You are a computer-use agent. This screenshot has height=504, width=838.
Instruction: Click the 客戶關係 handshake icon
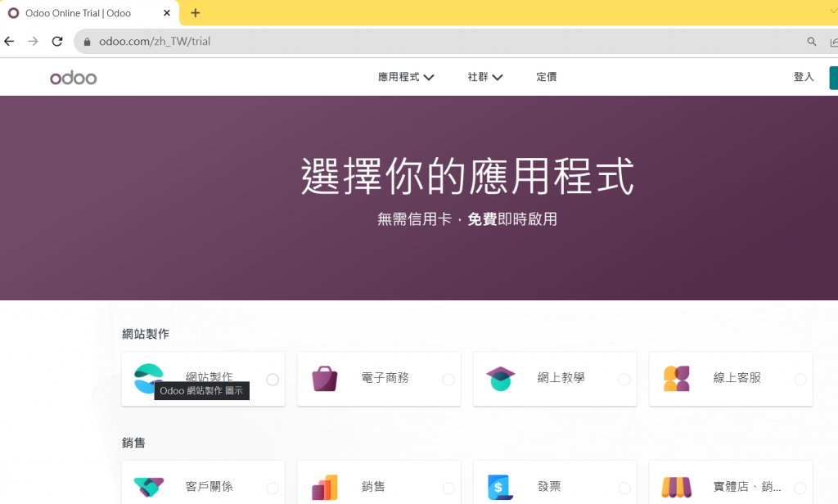[149, 487]
